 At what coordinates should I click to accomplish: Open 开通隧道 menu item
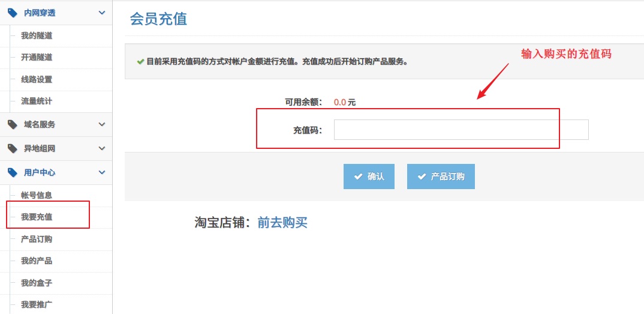click(x=37, y=58)
